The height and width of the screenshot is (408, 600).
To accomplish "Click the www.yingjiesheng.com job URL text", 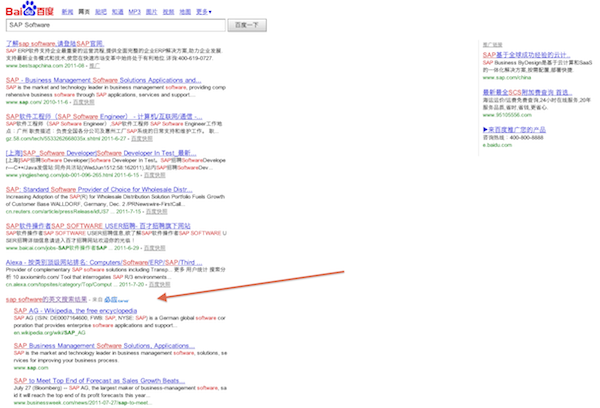I will click(x=59, y=175).
